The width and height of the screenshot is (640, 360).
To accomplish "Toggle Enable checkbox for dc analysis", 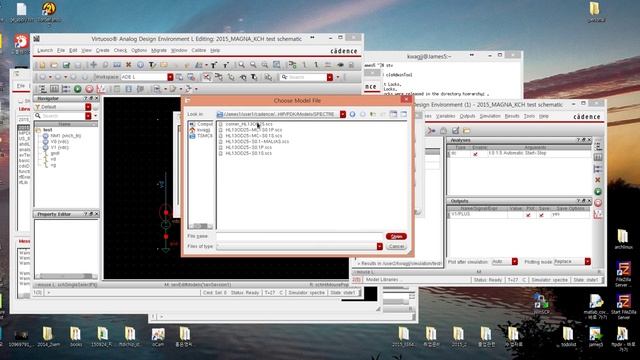I will pyautogui.click(x=475, y=154).
